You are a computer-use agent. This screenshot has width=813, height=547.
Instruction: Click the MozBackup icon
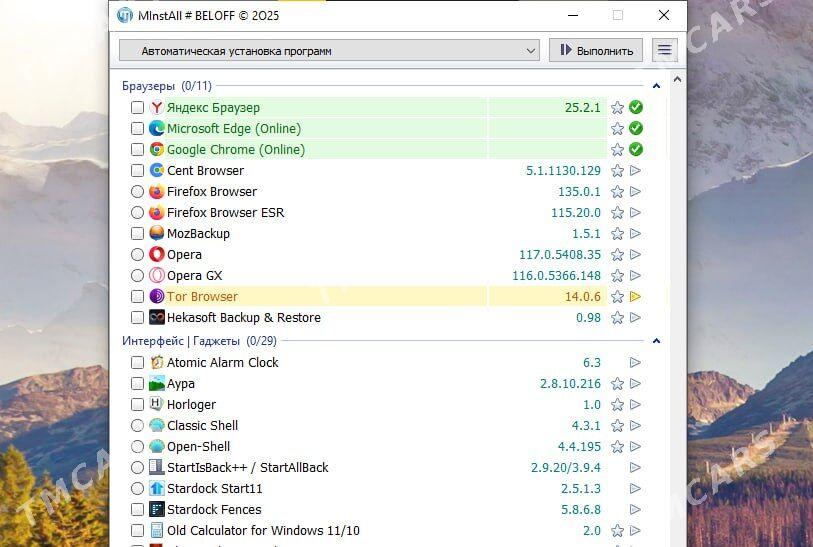(156, 233)
